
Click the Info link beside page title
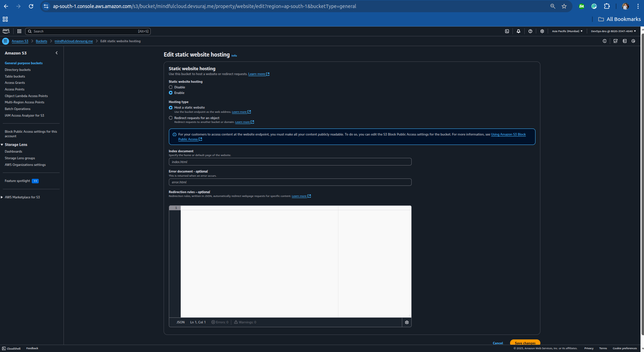click(234, 56)
